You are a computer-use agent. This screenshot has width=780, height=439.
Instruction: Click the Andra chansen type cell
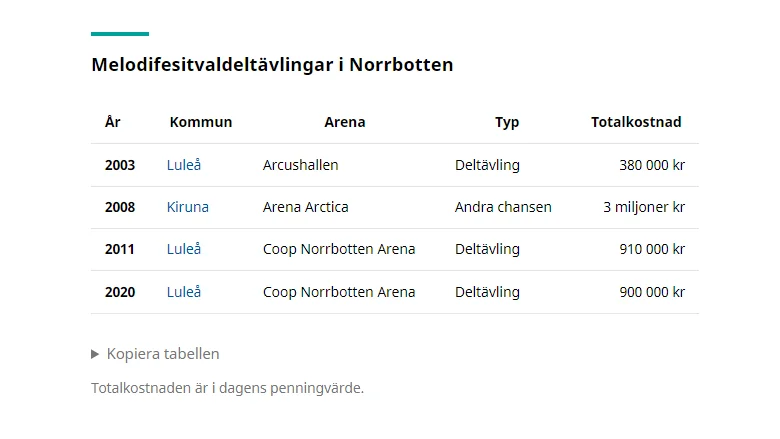click(503, 207)
